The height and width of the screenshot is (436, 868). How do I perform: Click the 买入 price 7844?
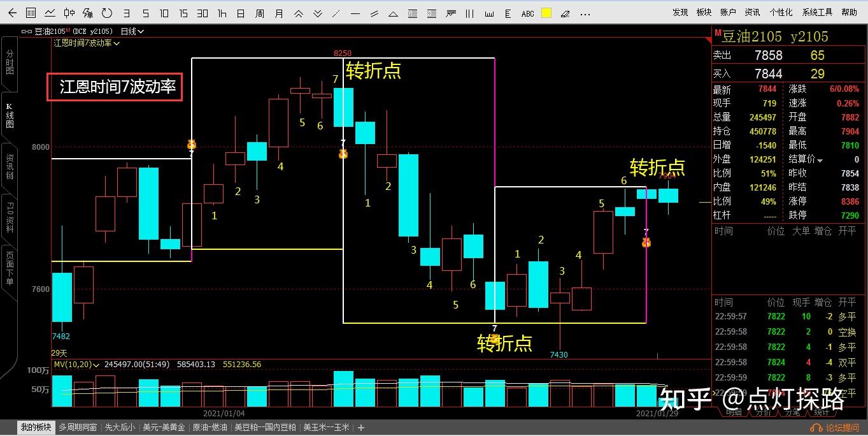click(x=768, y=73)
